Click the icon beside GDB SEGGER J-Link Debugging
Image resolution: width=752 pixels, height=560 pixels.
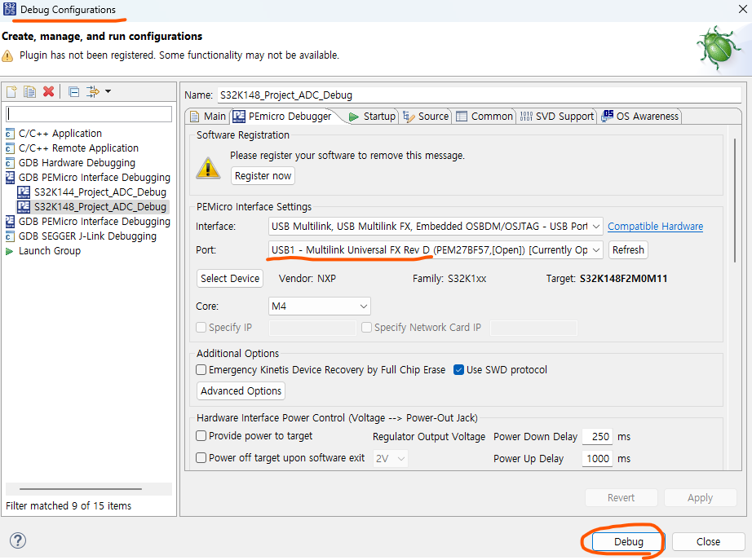point(10,236)
